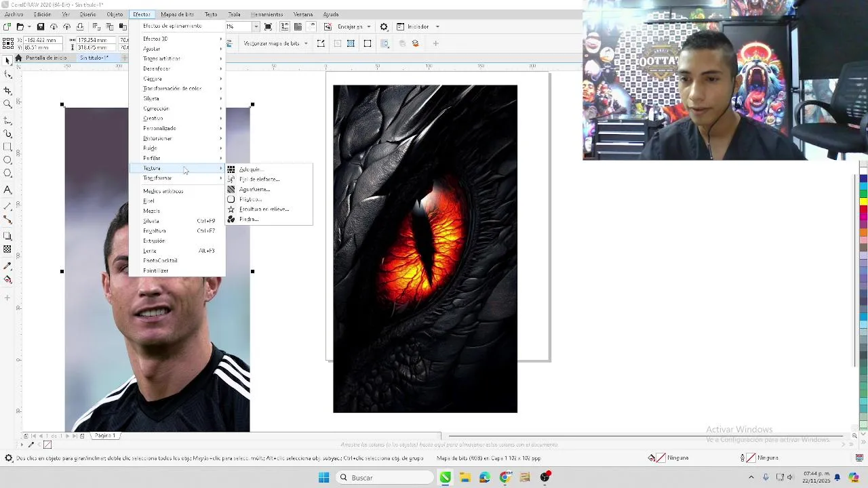Select the Crop tool
This screenshot has width=868, height=488.
pyautogui.click(x=7, y=90)
